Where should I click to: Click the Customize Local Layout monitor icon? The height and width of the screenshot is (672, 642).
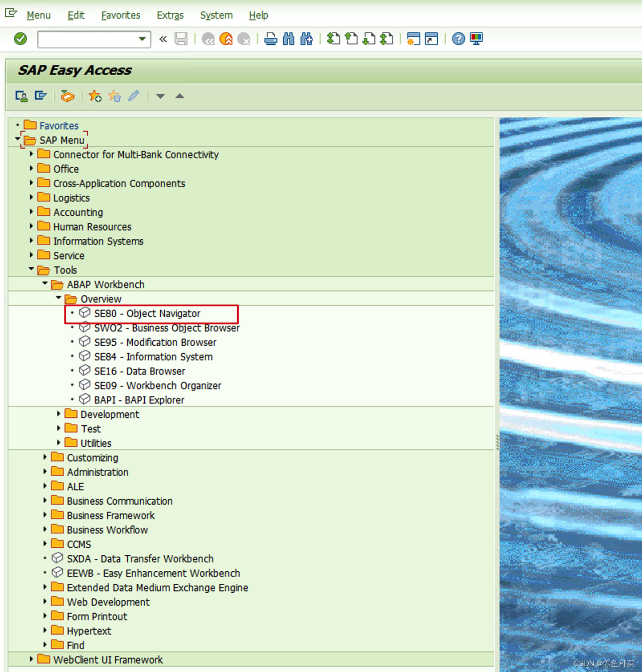pyautogui.click(x=476, y=39)
